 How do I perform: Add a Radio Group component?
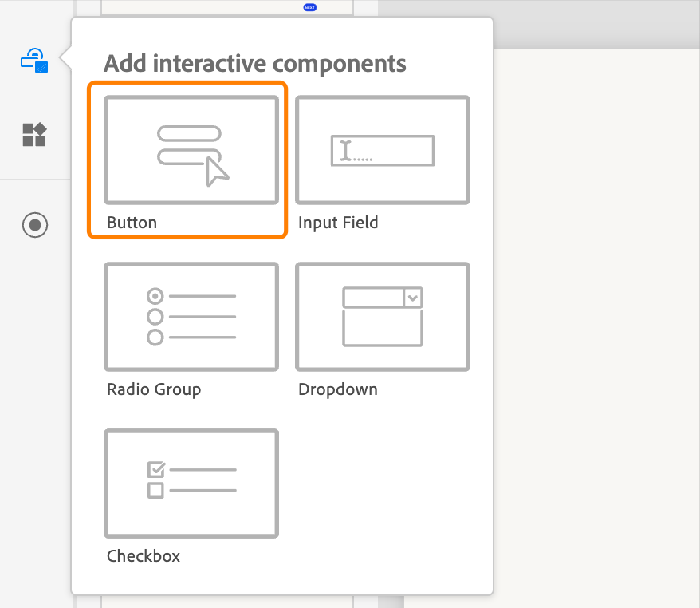(x=191, y=316)
